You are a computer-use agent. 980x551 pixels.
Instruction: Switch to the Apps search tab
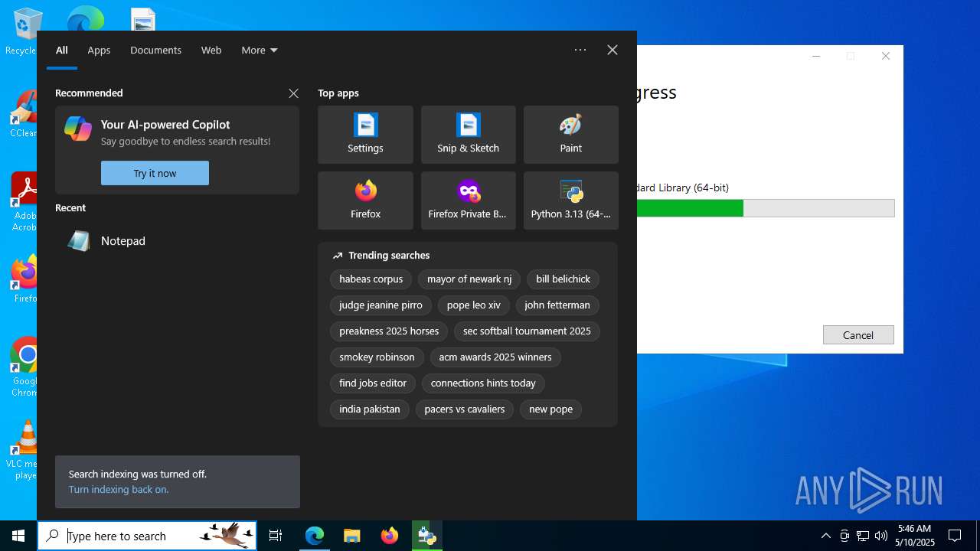point(99,50)
